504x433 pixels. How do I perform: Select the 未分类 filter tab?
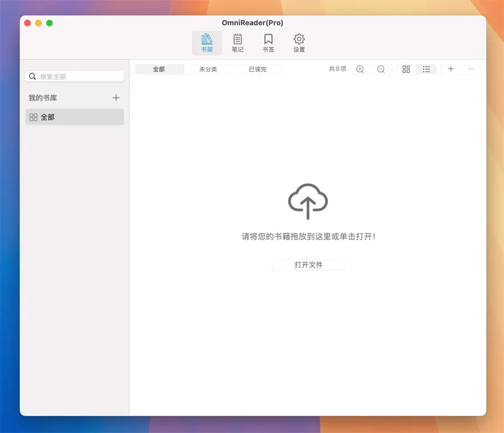pyautogui.click(x=208, y=69)
